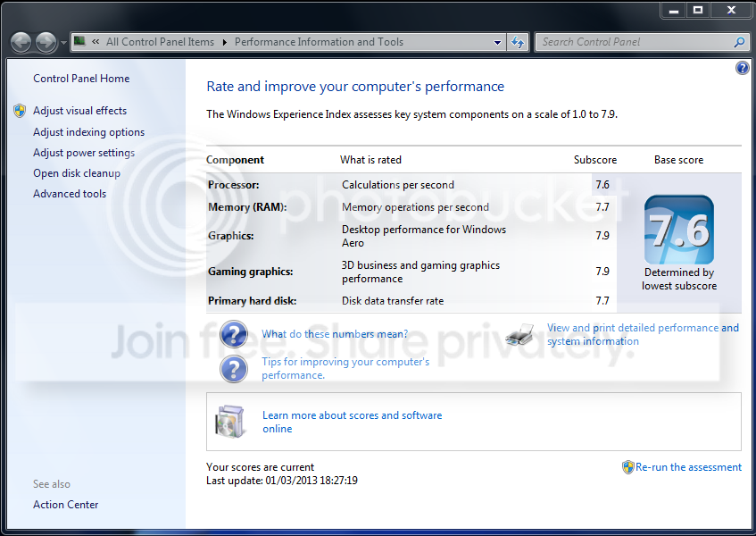Viewport: 756px width, 536px height.
Task: Click the 7.6 base score badge
Action: point(679,230)
